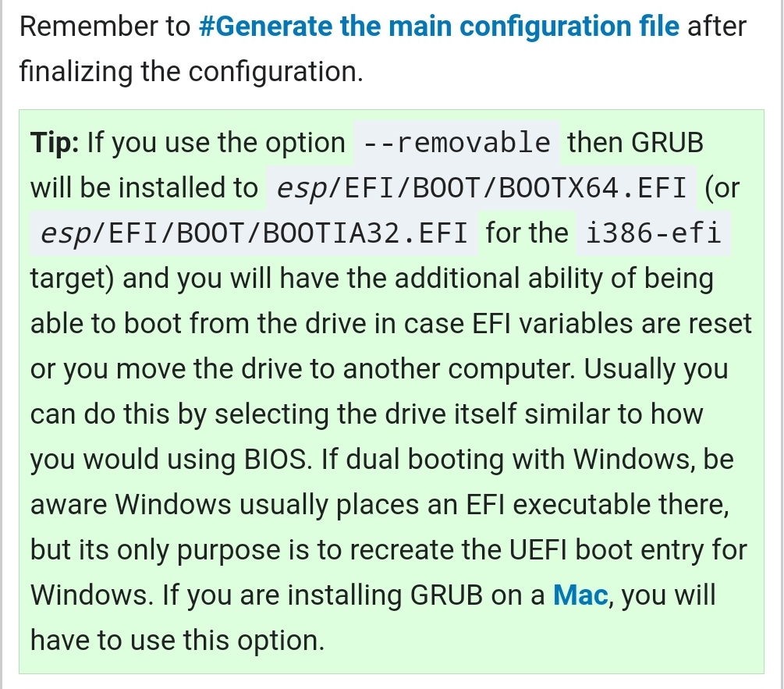784x689 pixels.
Task: Click the word "Remember" at the top
Action: click(x=89, y=27)
